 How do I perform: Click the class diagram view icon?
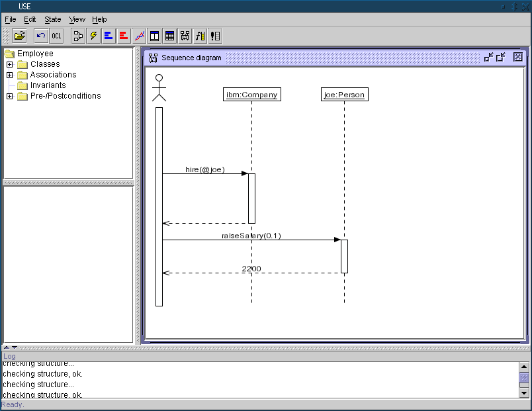[x=78, y=36]
